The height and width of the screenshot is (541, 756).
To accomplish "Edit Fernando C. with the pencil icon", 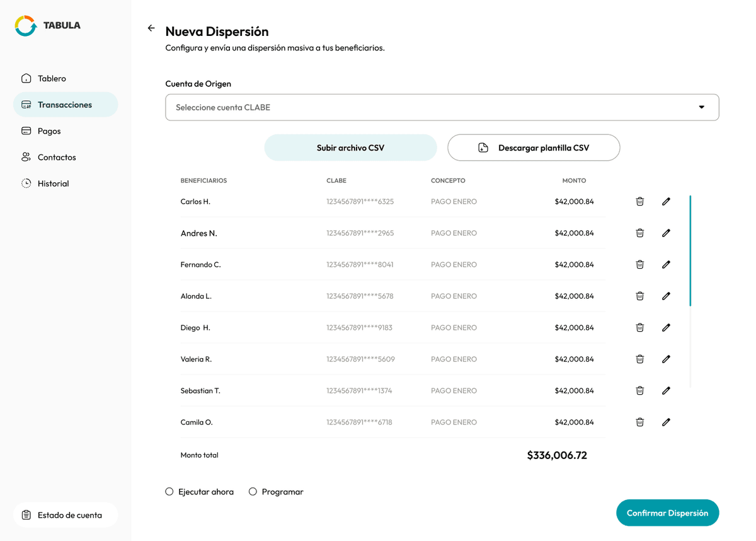I will pos(666,264).
